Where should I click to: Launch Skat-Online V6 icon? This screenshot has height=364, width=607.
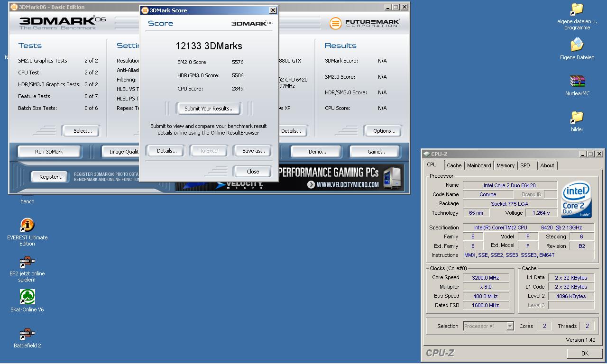[x=27, y=297]
